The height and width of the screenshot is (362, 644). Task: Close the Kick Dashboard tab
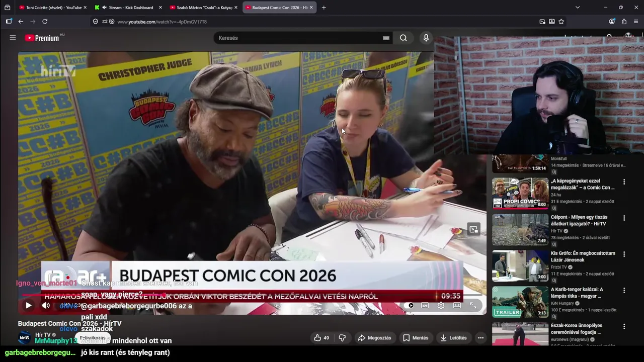(x=160, y=8)
